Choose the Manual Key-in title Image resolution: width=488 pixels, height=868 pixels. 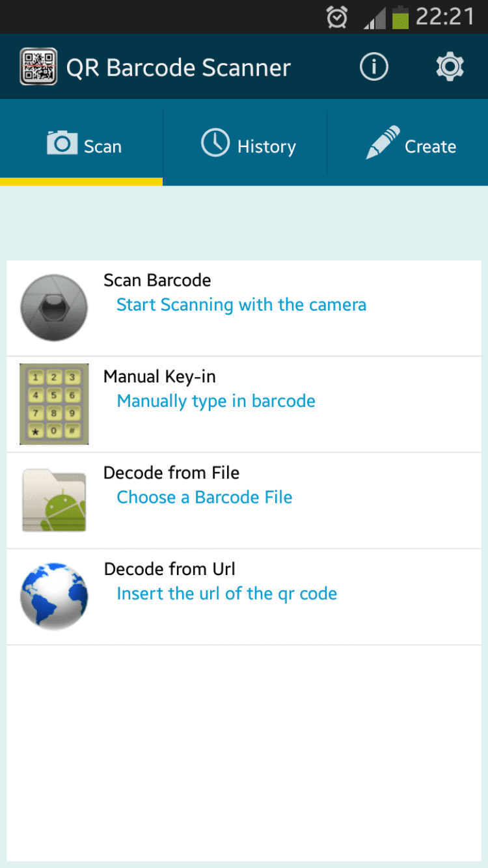(159, 377)
